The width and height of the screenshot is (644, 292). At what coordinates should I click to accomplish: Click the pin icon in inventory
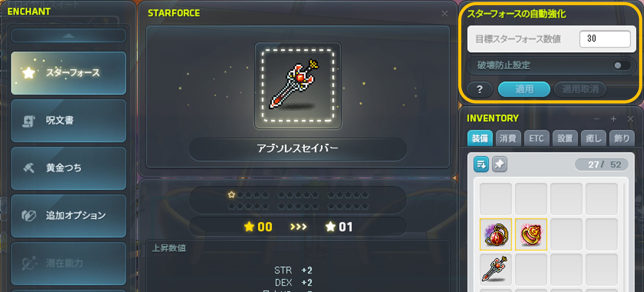(499, 164)
